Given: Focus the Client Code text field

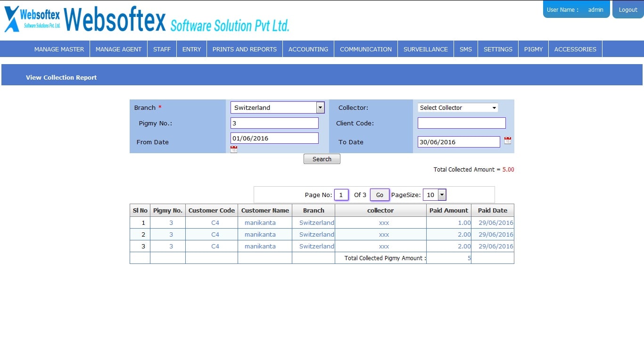Looking at the screenshot, I should 462,123.
